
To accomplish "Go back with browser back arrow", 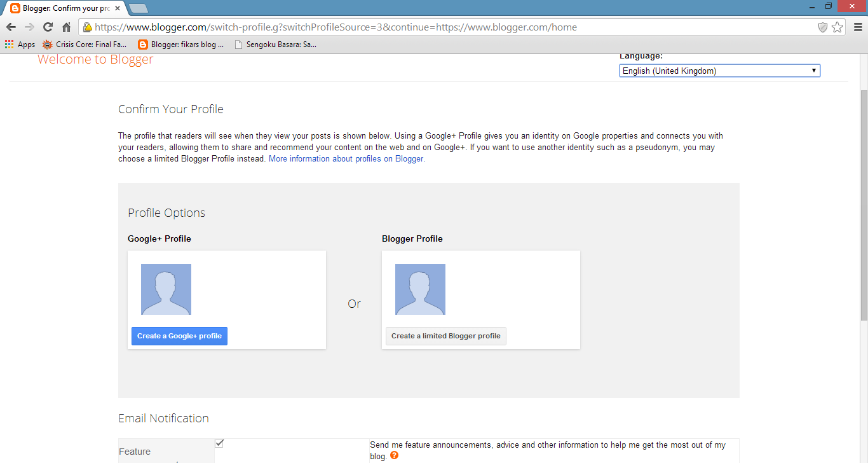I will point(11,27).
